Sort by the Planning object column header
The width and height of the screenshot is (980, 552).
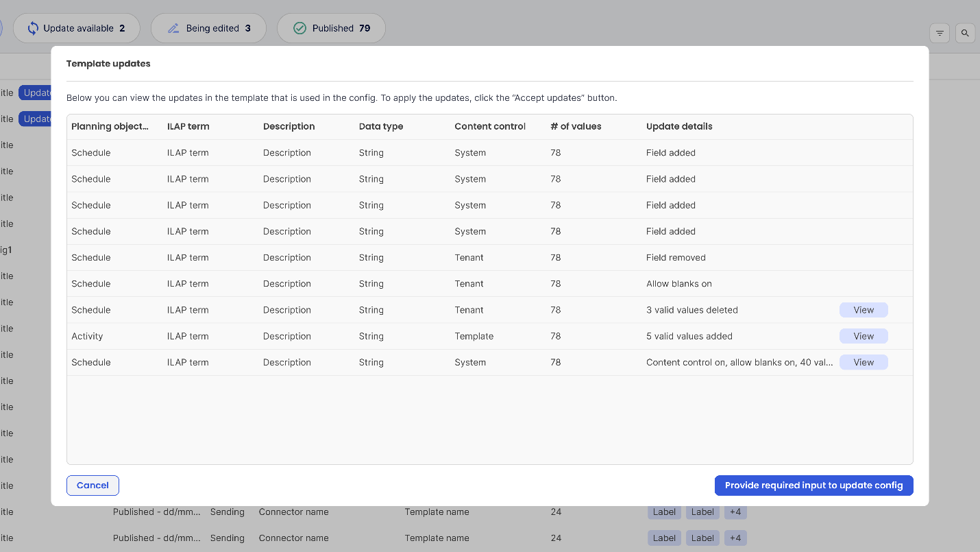[110, 126]
